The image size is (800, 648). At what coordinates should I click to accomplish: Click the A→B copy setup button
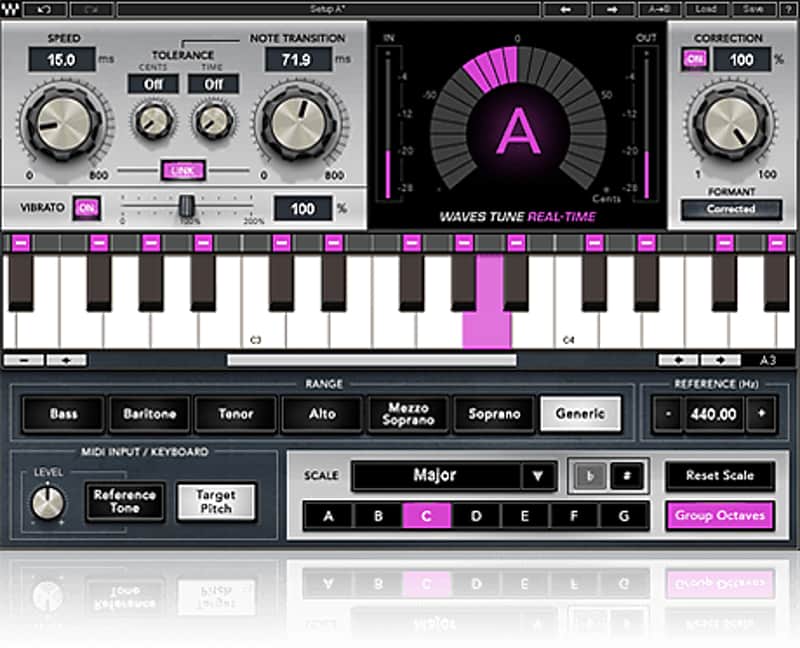658,9
